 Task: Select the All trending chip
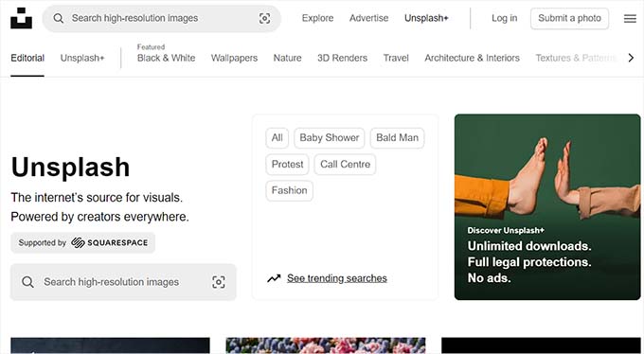[277, 138]
